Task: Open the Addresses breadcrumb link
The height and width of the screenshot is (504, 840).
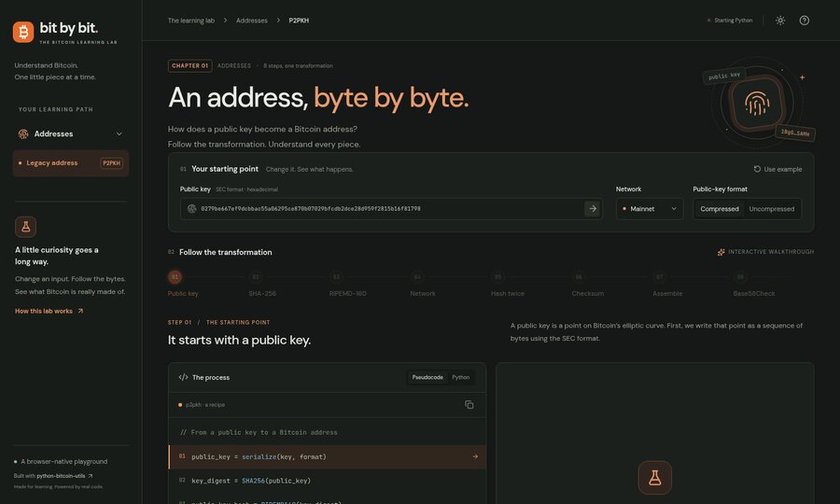Action: click(x=252, y=21)
